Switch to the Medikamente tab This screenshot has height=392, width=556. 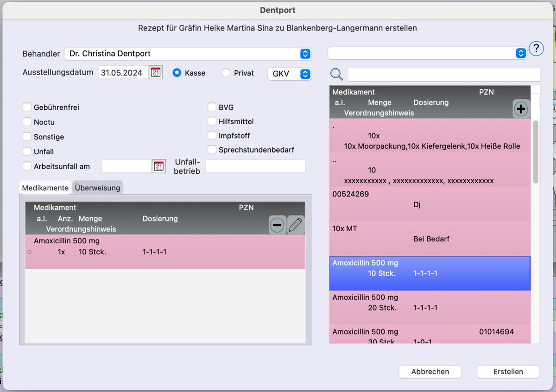point(45,188)
